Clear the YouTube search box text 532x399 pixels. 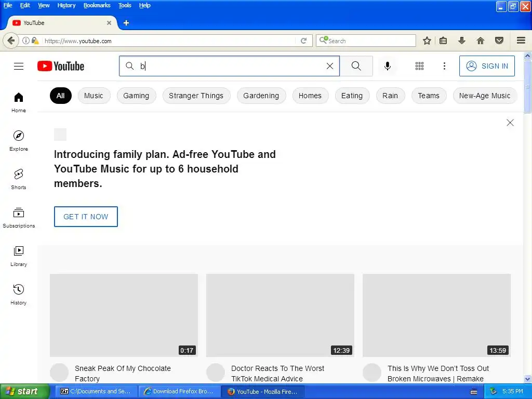pos(330,66)
